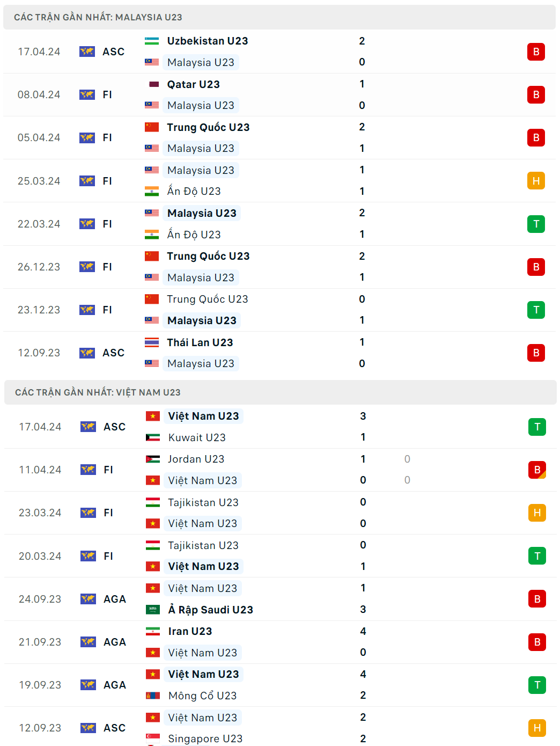Open the Malaysia U23 team link
Screen dimensions: 560x746
(201, 62)
